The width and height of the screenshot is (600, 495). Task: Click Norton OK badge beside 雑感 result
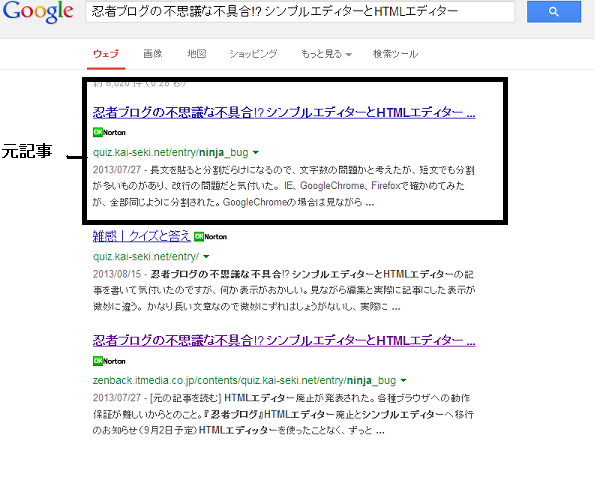click(210, 237)
